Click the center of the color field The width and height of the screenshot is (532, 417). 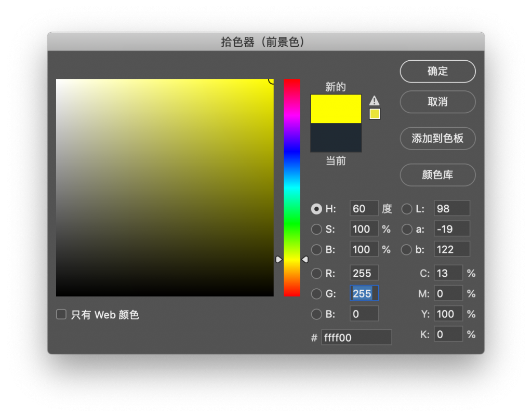(165, 187)
